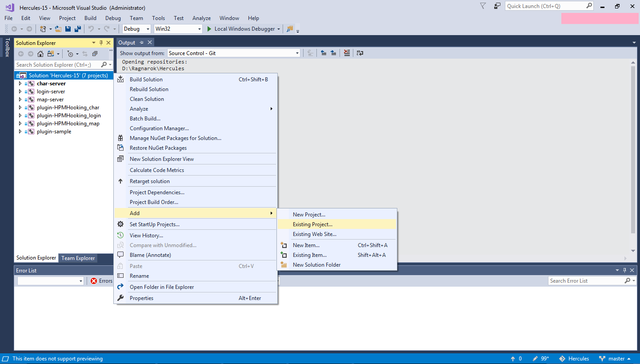Image resolution: width=640 pixels, height=364 pixels.
Task: Click the Save icon in main toolbar
Action: coord(68,29)
